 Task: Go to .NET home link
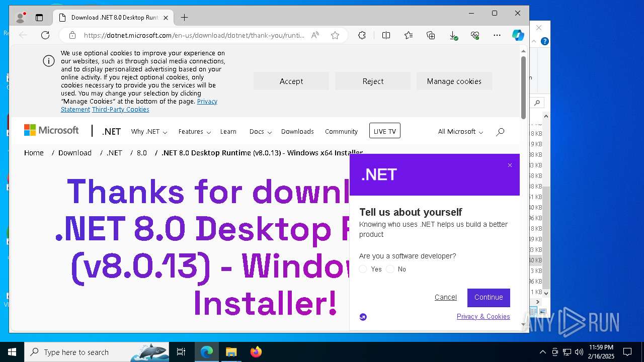pyautogui.click(x=111, y=132)
